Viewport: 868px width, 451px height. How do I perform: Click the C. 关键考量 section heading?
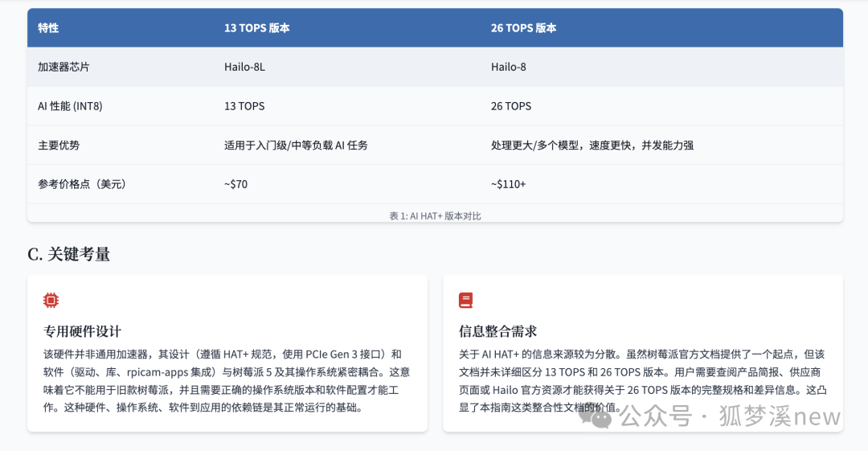click(x=68, y=254)
